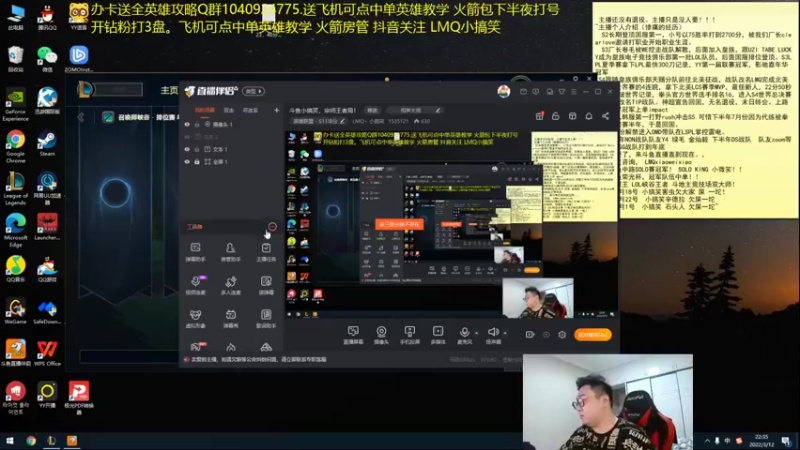Open Windows Start menu
800x450 pixels.
(9, 441)
